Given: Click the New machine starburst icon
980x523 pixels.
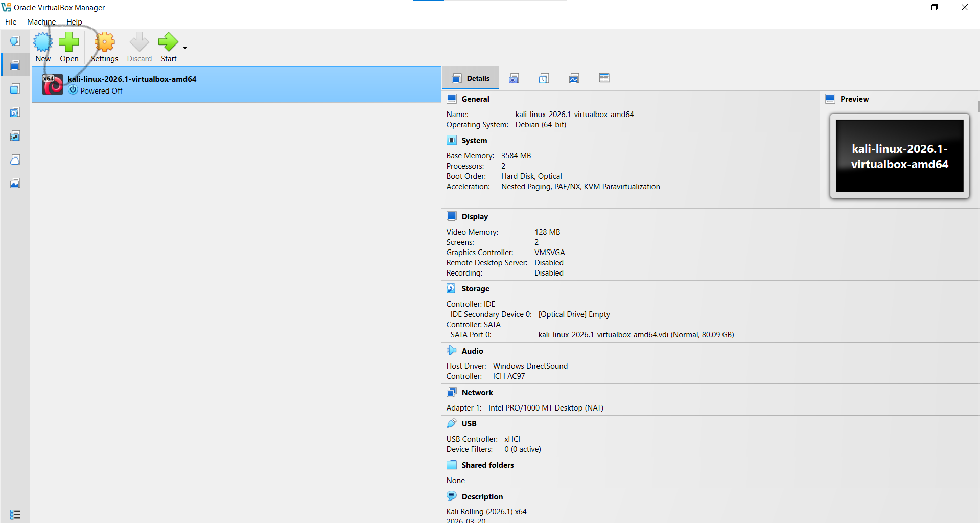Looking at the screenshot, I should 43,42.
